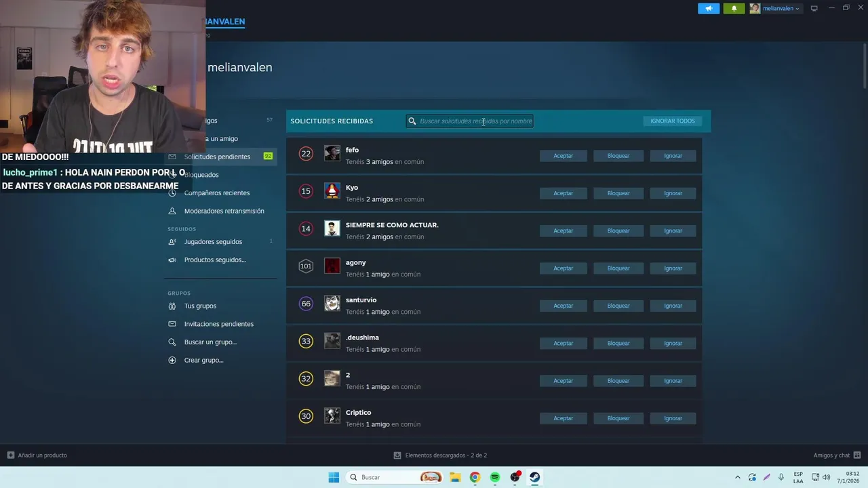Click the Jugadores seguidos icon
The height and width of the screenshot is (488, 868).
(x=172, y=242)
